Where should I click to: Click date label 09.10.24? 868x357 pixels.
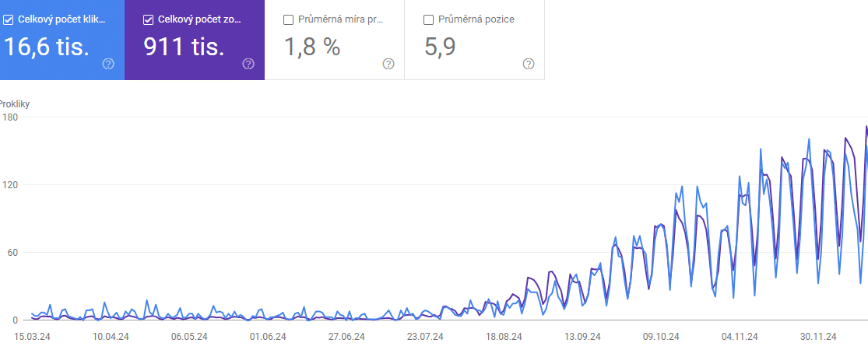tap(661, 337)
